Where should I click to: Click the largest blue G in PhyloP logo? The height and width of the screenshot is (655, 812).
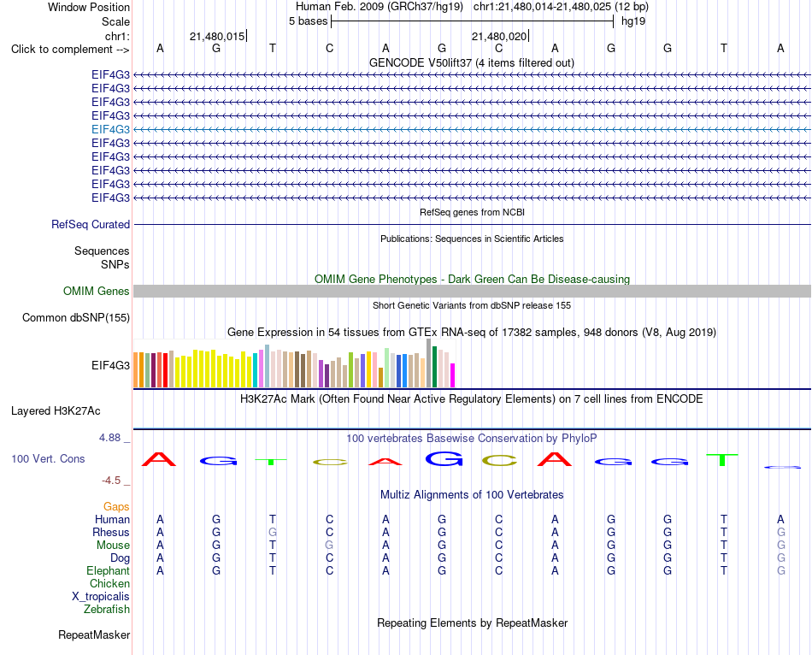pyautogui.click(x=444, y=458)
